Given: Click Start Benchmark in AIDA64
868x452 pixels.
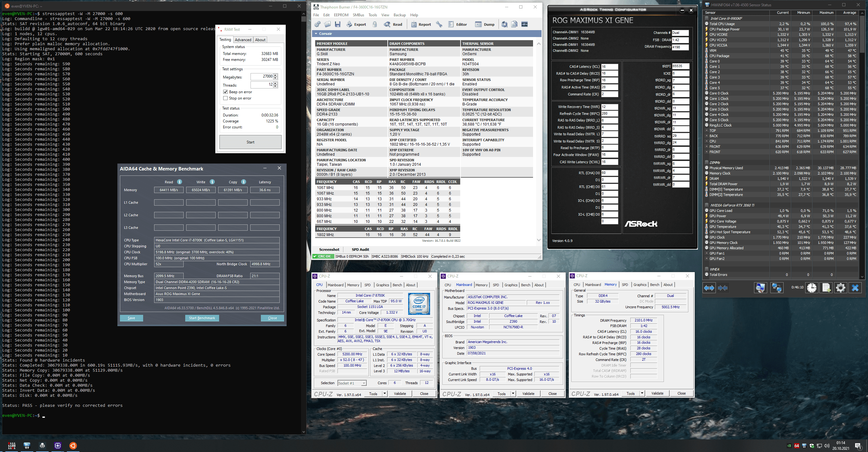Looking at the screenshot, I should pyautogui.click(x=202, y=318).
